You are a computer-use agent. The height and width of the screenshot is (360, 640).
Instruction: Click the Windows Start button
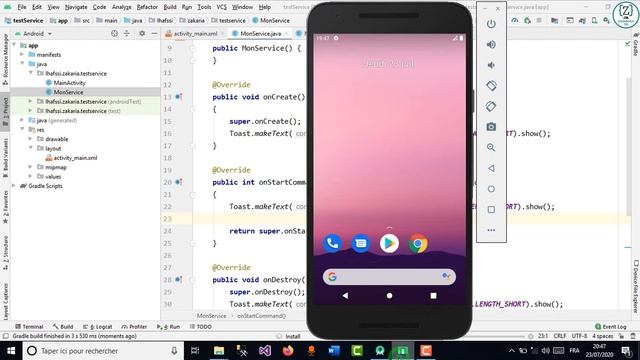[x=11, y=351]
